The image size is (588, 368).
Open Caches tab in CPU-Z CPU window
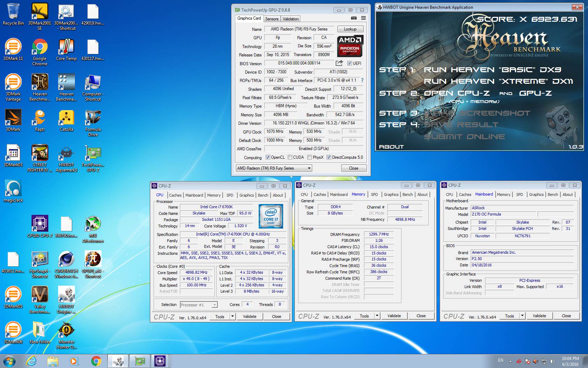(x=175, y=195)
